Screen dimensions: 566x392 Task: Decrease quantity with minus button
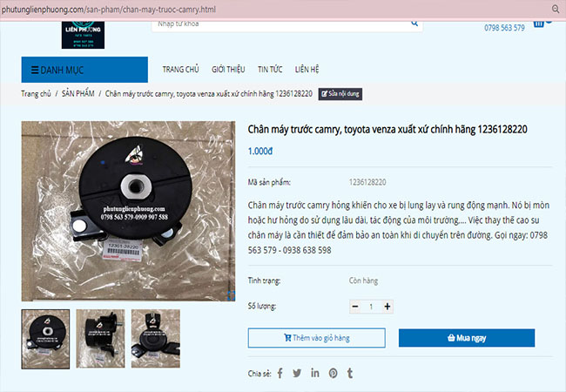[x=355, y=307]
